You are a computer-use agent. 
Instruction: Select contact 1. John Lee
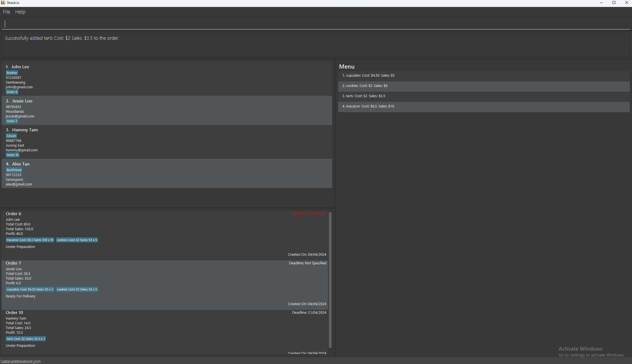coord(167,79)
